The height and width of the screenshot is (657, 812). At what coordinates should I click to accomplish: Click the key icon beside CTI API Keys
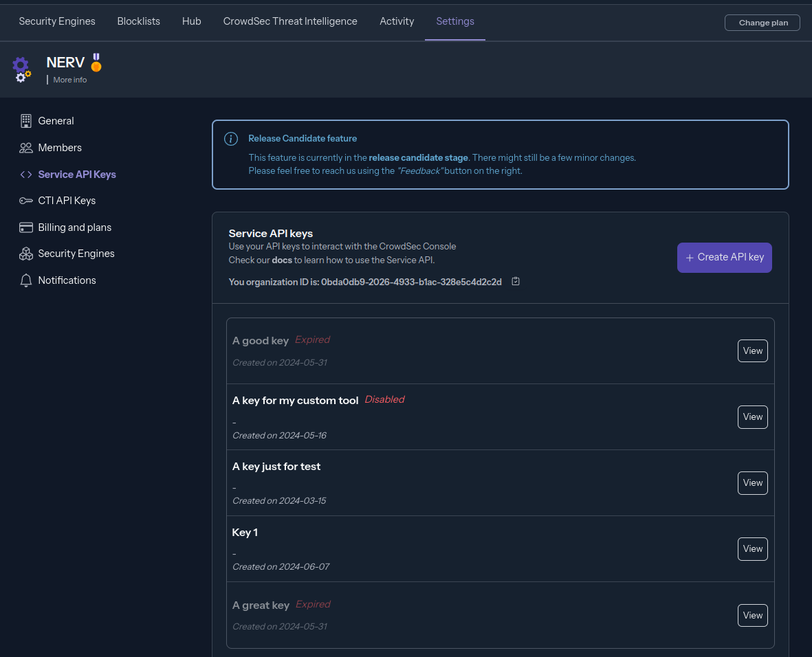tap(26, 201)
